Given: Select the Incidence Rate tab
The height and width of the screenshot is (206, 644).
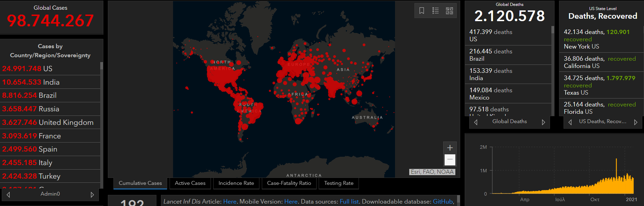Looking at the screenshot, I should click(236, 183).
